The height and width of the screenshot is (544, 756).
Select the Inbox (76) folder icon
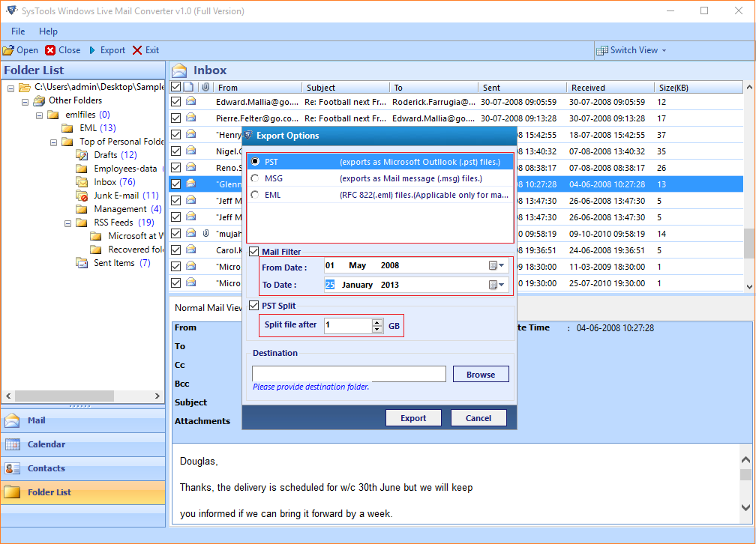82,182
